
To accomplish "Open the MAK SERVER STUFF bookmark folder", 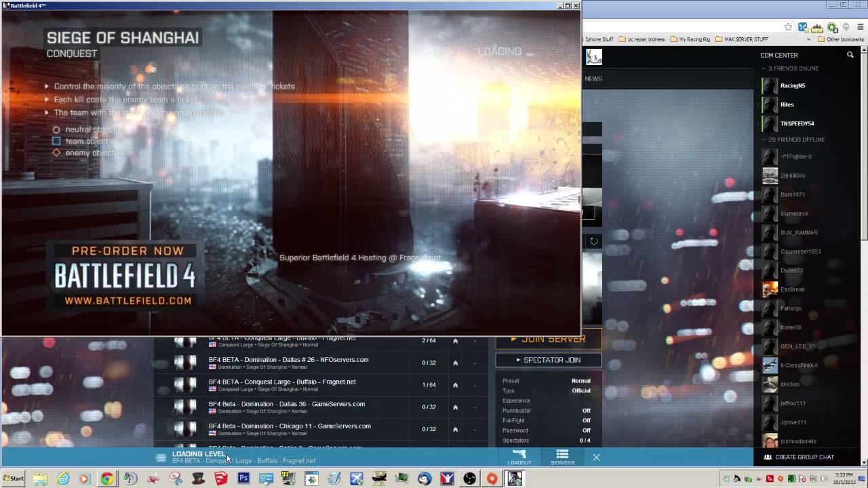I will pyautogui.click(x=742, y=39).
